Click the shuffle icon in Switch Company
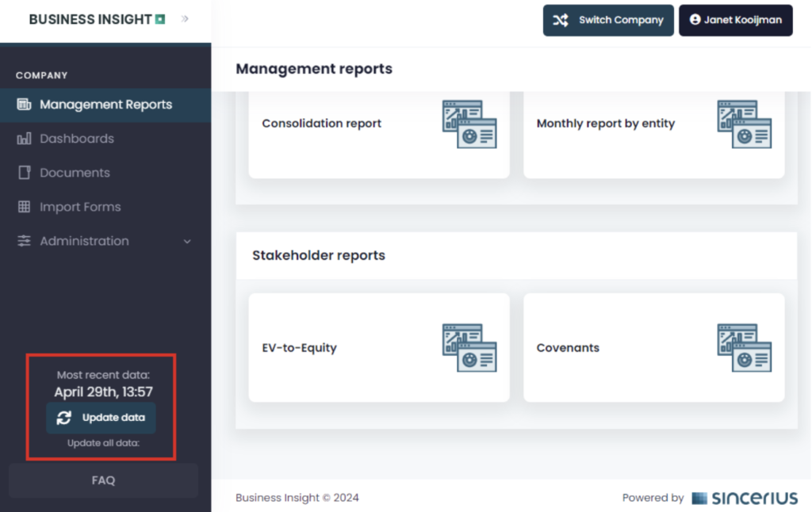Viewport: 812px width, 512px height. point(561,20)
